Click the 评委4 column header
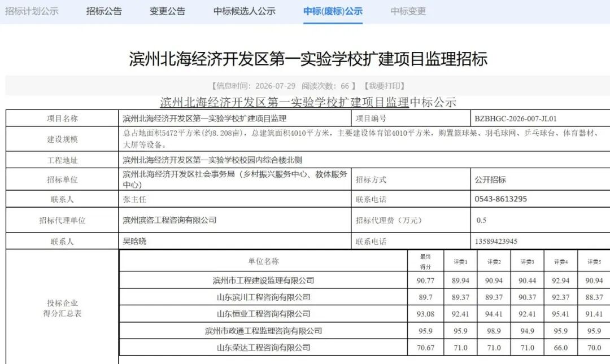The image size is (610, 364). 561,262
